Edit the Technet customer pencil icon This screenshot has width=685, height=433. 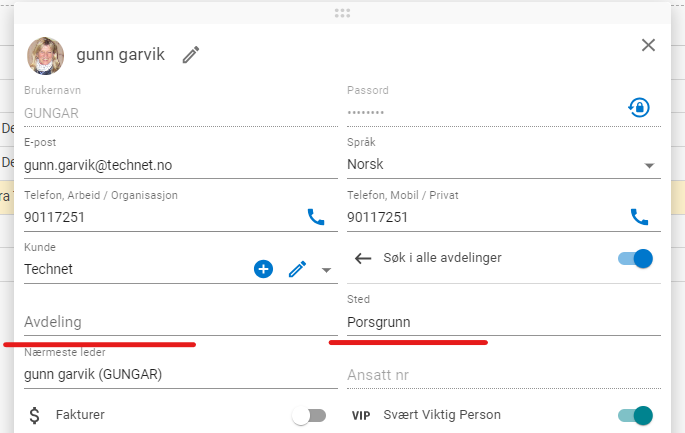297,268
